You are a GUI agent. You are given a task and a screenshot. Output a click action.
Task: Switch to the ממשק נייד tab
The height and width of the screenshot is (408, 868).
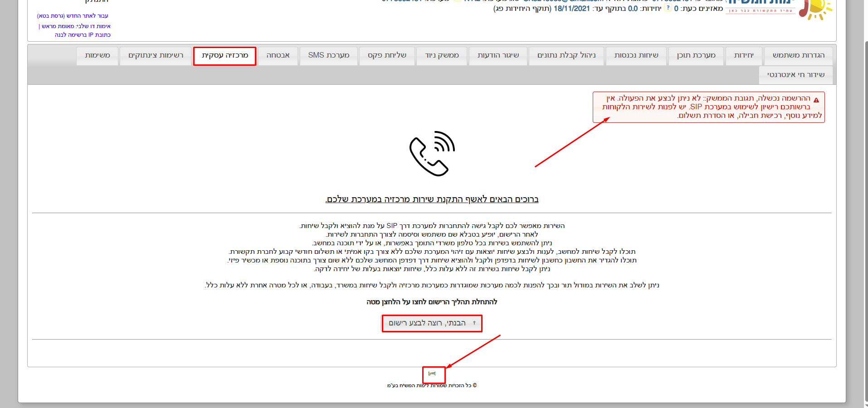coord(442,56)
